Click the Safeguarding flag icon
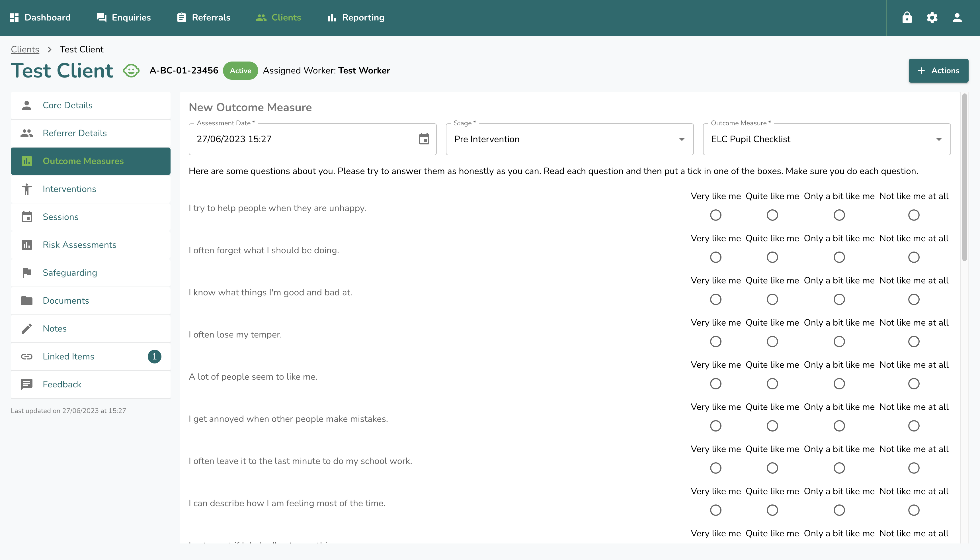The width and height of the screenshot is (980, 560). coord(26,273)
